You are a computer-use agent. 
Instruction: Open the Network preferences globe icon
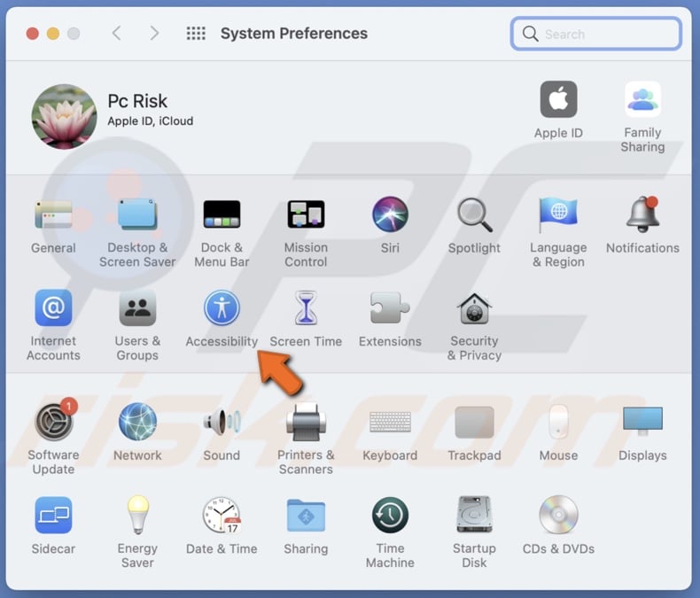[x=137, y=423]
